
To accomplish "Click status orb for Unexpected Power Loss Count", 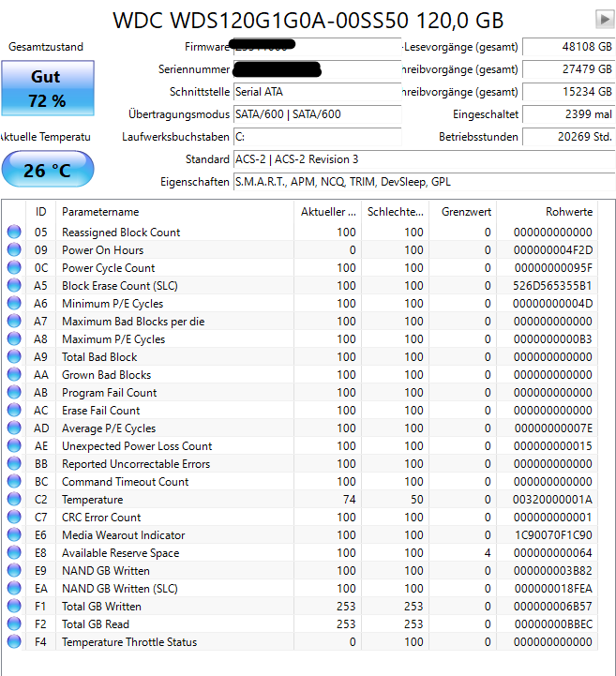I will pyautogui.click(x=14, y=445).
